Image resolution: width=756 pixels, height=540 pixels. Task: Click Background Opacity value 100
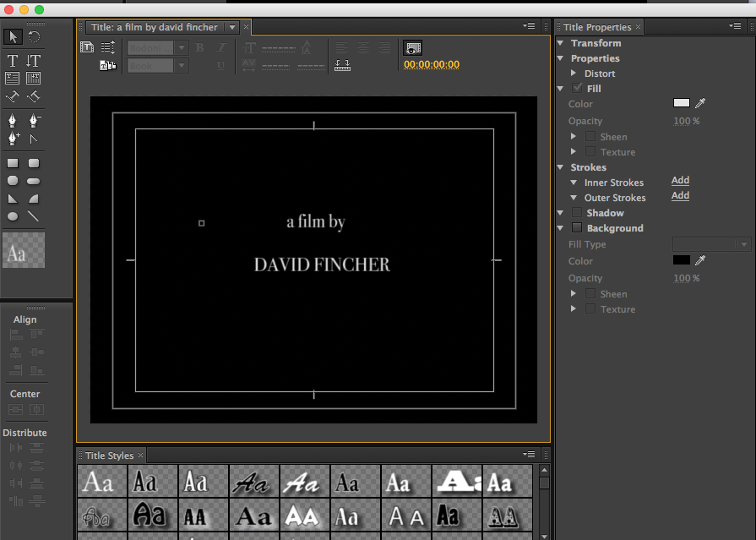[682, 278]
